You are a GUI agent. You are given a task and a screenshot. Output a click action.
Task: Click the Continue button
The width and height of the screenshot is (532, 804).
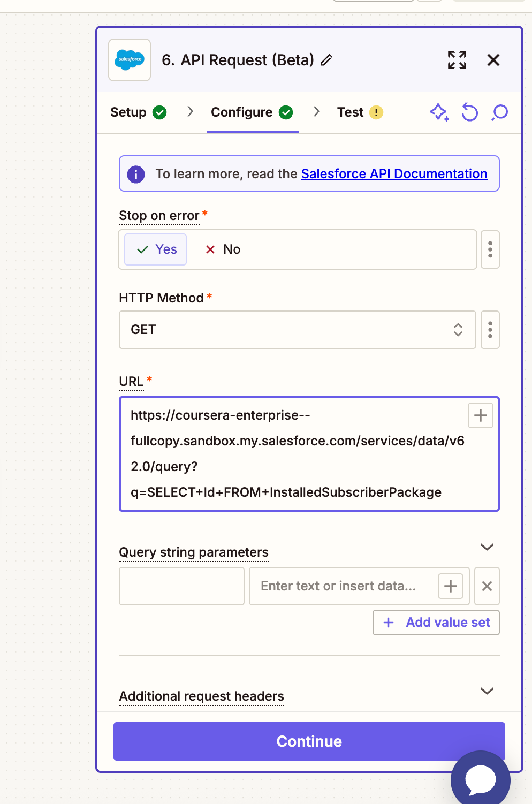pyautogui.click(x=309, y=741)
